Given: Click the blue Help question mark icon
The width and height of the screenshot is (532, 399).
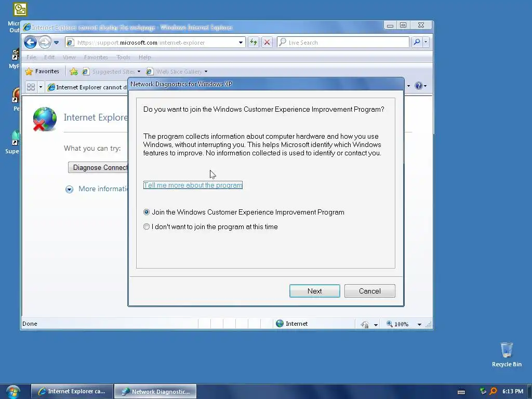Looking at the screenshot, I should (419, 86).
